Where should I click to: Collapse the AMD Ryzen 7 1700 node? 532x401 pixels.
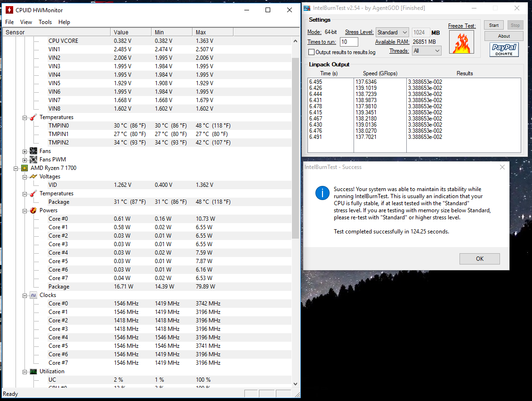pos(16,168)
